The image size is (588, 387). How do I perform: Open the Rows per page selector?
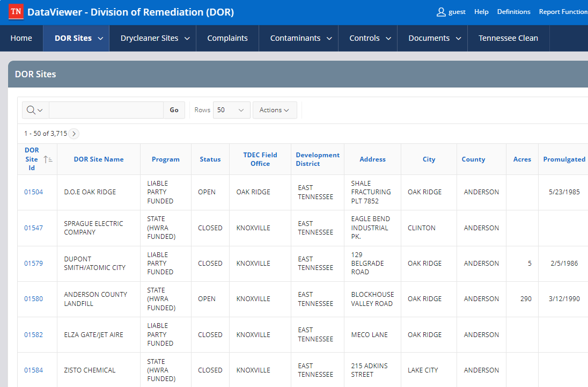tap(231, 109)
